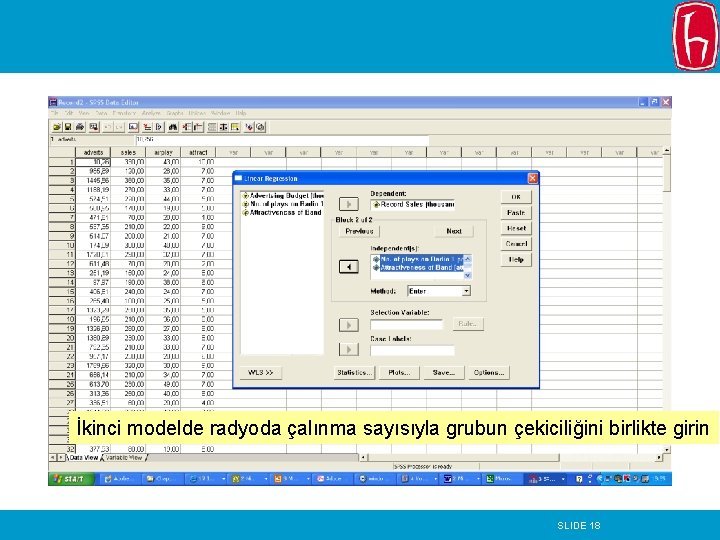The width and height of the screenshot is (720, 540).
Task: Click the Save File toolbar icon
Action: (68, 127)
